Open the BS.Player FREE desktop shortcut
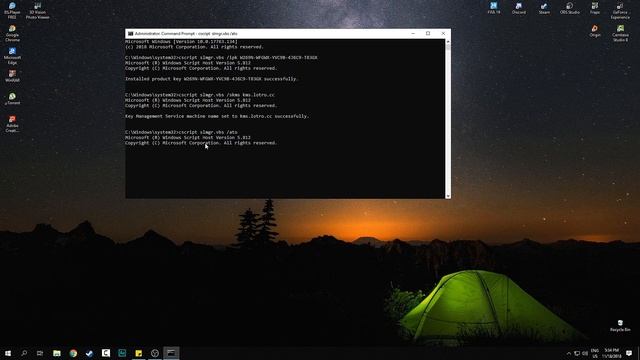The width and height of the screenshot is (640, 360). [12, 10]
